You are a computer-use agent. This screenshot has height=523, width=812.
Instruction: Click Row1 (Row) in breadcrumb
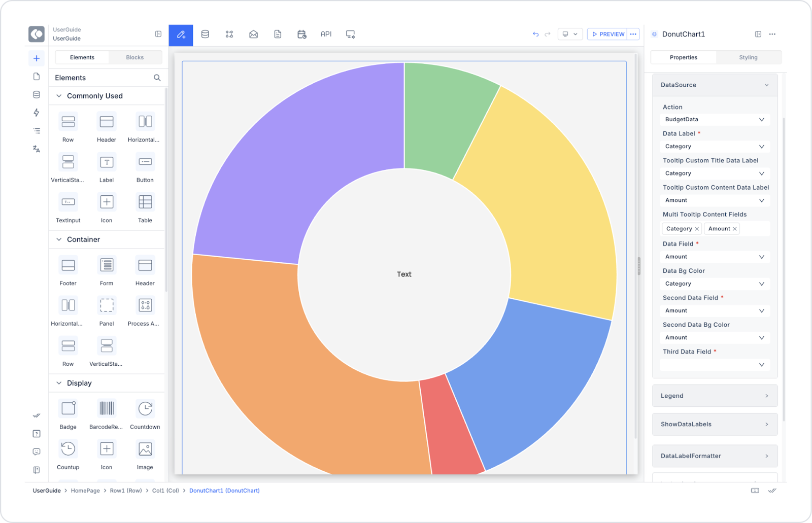tap(126, 491)
